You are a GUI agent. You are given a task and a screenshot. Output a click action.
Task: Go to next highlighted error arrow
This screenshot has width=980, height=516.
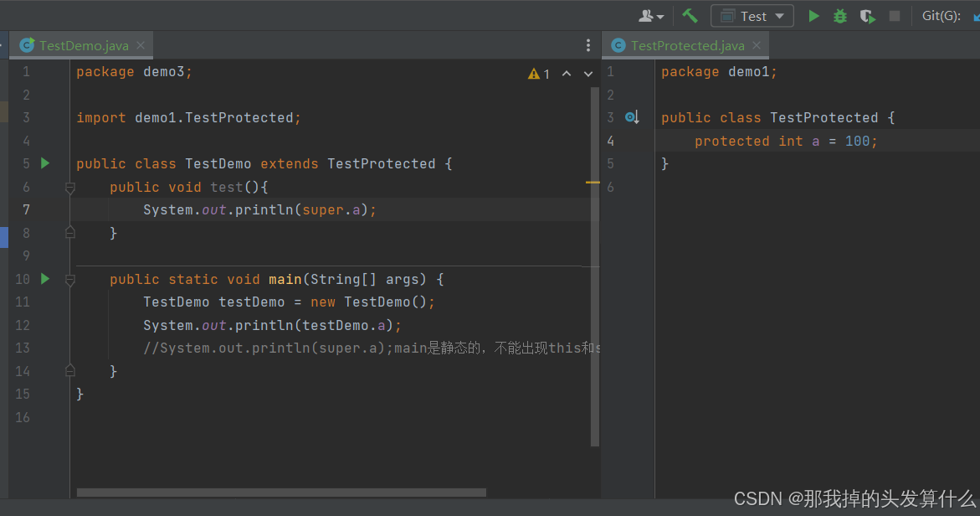pos(588,74)
